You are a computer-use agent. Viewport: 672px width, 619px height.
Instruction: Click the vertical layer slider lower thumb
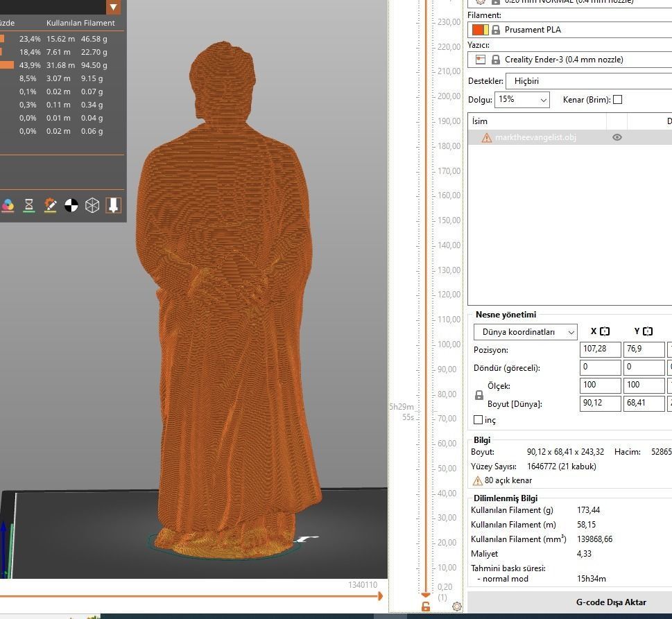(x=426, y=595)
